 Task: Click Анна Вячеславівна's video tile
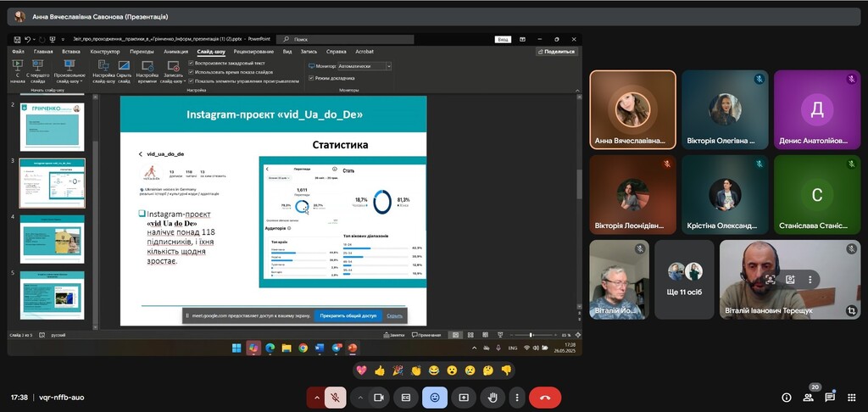point(632,109)
